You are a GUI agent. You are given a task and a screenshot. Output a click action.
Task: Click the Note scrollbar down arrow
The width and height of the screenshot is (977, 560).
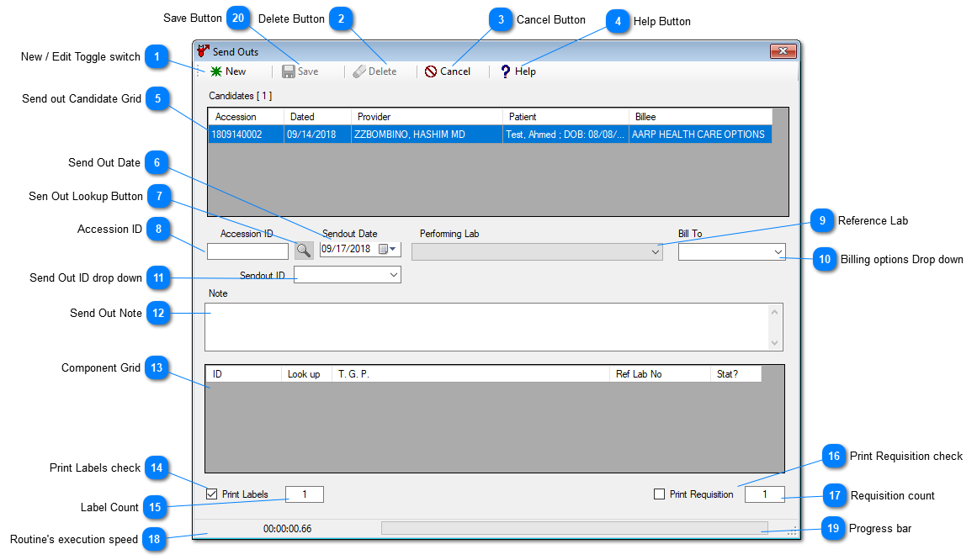pyautogui.click(x=775, y=342)
